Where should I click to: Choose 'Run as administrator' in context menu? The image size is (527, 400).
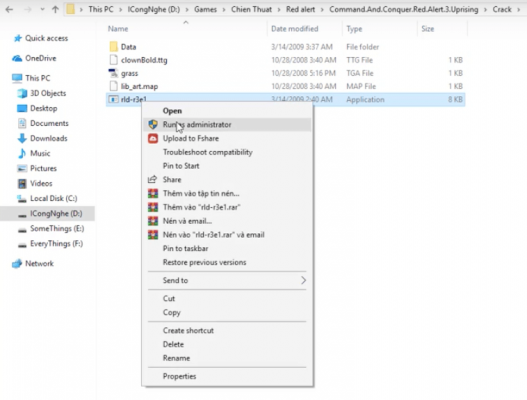227,125
